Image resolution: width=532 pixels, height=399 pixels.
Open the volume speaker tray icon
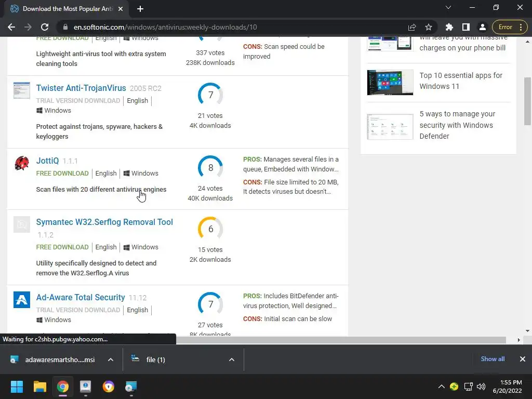(x=481, y=387)
